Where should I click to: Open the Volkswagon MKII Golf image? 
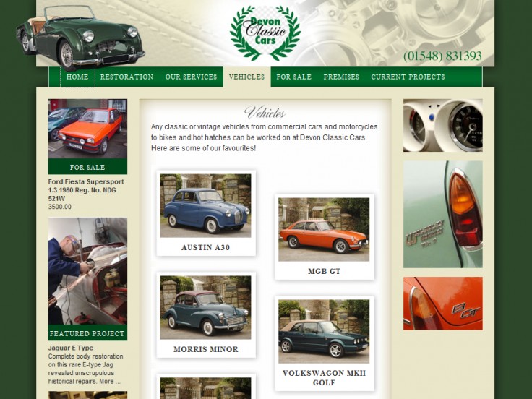pyautogui.click(x=324, y=331)
